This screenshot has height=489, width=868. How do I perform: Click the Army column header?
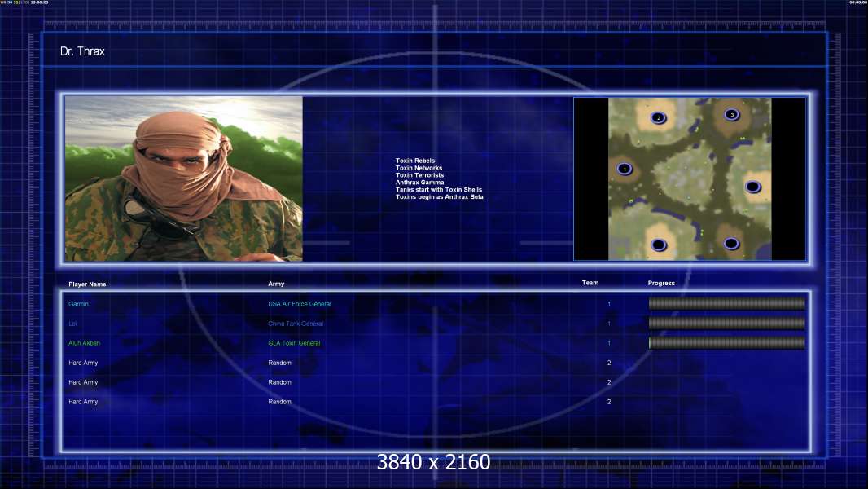pos(276,284)
